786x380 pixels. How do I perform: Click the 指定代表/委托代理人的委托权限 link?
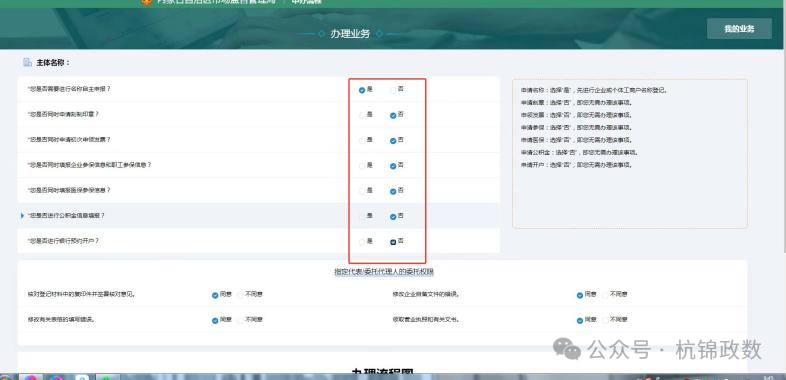coord(384,272)
